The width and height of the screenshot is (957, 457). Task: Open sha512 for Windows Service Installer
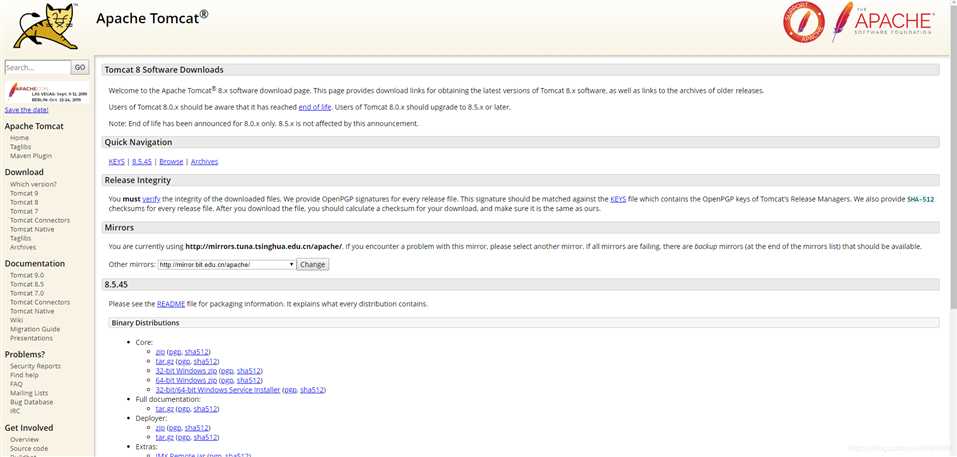point(312,390)
